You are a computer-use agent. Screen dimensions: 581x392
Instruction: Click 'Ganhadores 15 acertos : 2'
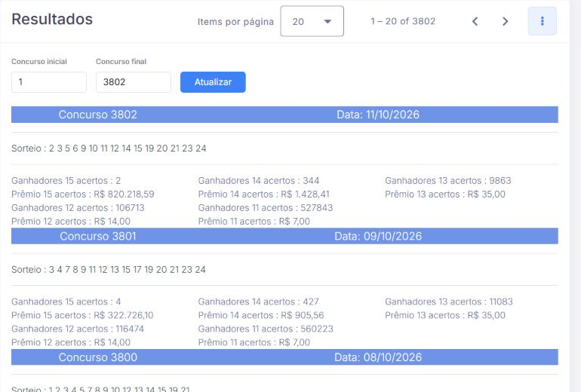(66, 181)
